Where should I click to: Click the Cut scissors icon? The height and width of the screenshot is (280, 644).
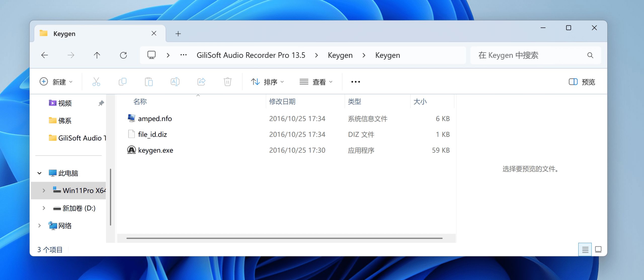(96, 82)
